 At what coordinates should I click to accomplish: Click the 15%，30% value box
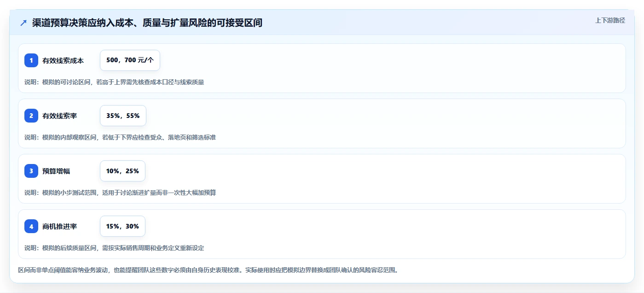pos(122,226)
